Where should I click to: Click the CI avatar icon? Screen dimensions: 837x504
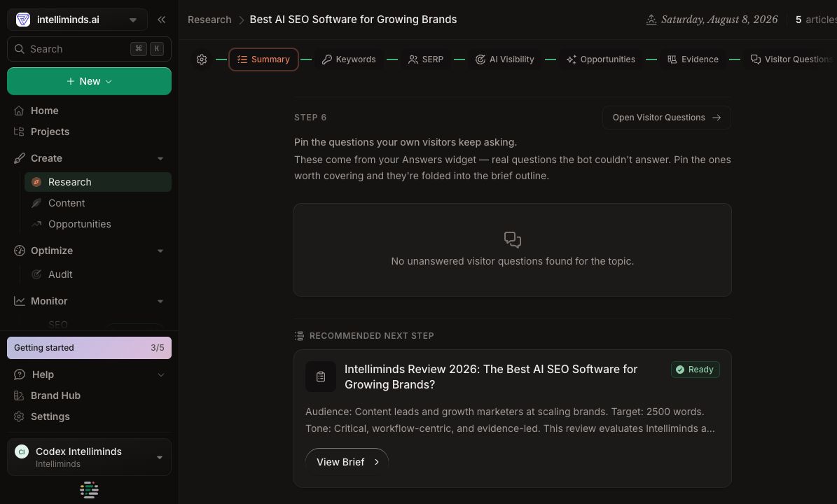pyautogui.click(x=21, y=451)
